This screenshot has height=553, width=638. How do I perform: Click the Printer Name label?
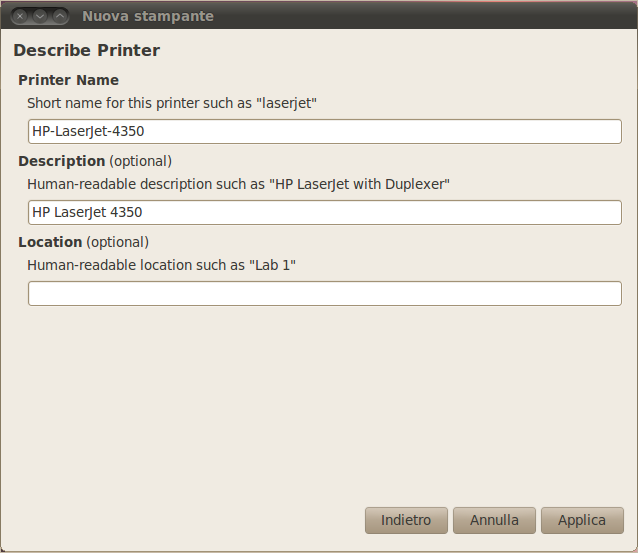tap(68, 80)
